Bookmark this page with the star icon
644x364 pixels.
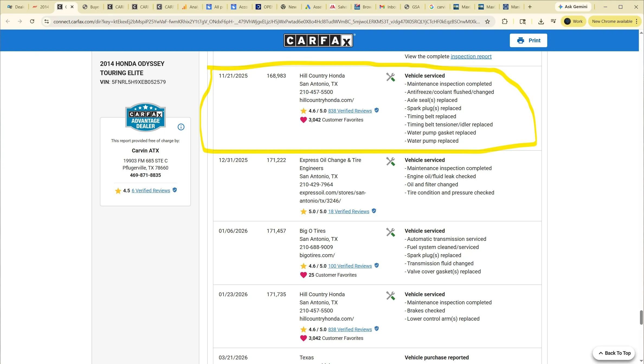tap(487, 21)
